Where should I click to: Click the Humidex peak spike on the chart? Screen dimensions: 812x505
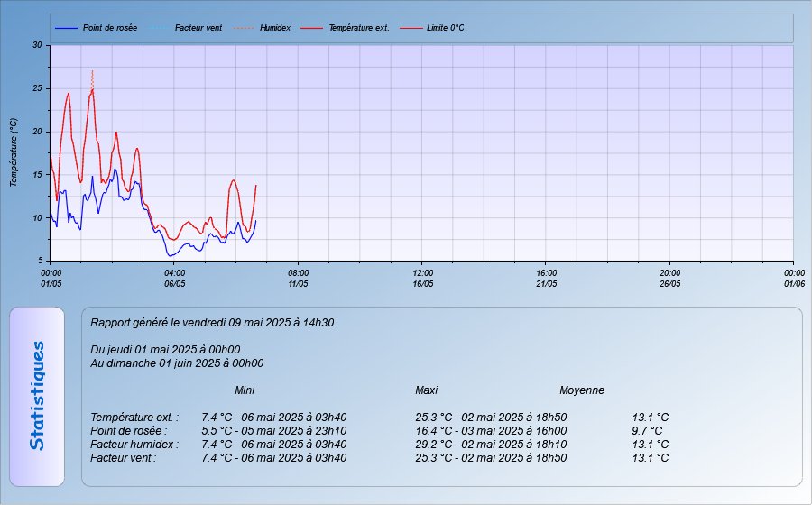tap(92, 78)
